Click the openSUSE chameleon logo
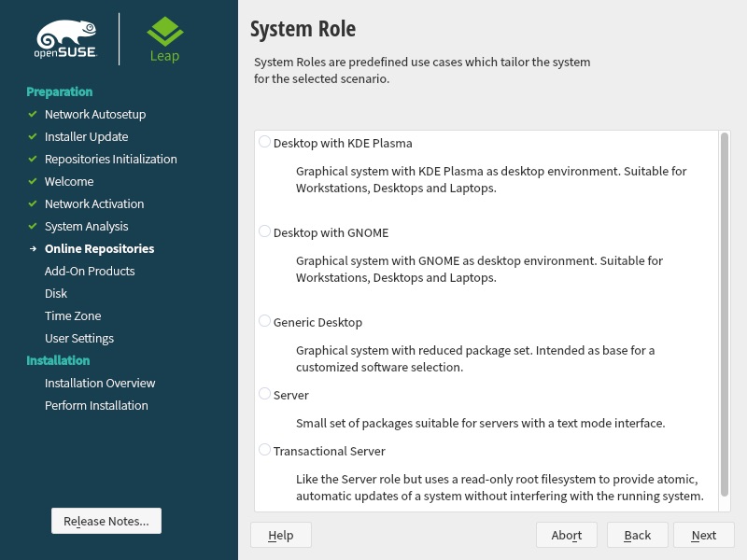Screen dimensions: 747x560 tap(66, 39)
